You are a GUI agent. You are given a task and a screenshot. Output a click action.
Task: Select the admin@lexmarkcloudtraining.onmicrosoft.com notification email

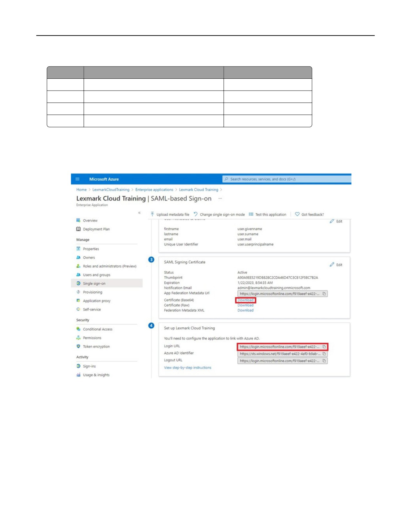[x=274, y=288]
